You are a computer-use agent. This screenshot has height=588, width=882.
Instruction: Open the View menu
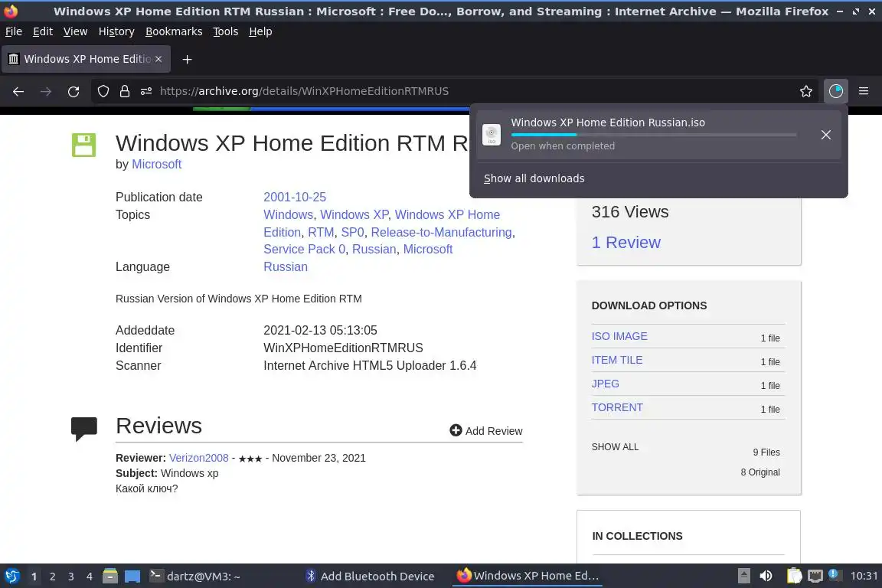pyautogui.click(x=75, y=31)
